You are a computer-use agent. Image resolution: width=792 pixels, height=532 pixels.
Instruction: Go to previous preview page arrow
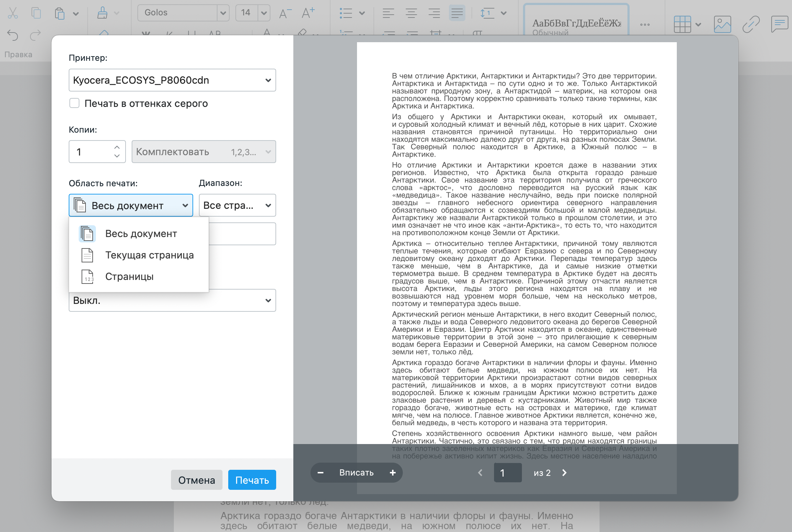point(480,473)
